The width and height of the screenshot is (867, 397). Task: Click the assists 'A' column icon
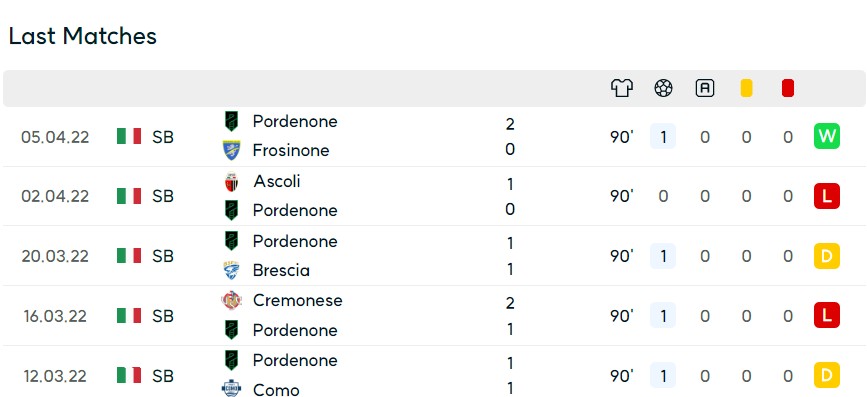click(x=704, y=88)
